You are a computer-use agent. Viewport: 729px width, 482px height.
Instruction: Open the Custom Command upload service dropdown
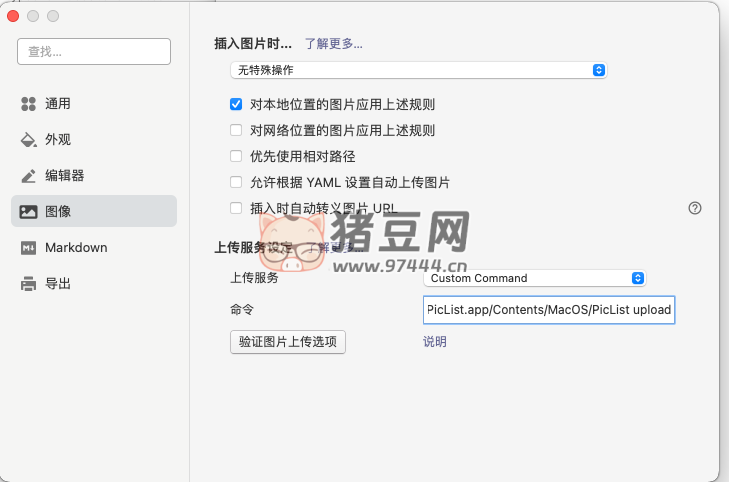pyautogui.click(x=534, y=278)
